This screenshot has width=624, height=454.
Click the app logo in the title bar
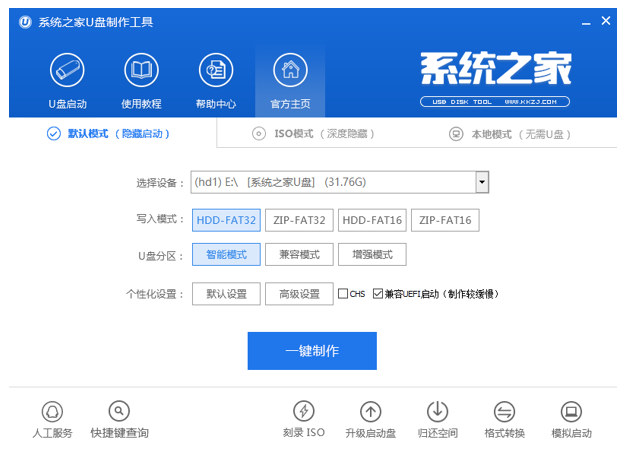coord(25,22)
